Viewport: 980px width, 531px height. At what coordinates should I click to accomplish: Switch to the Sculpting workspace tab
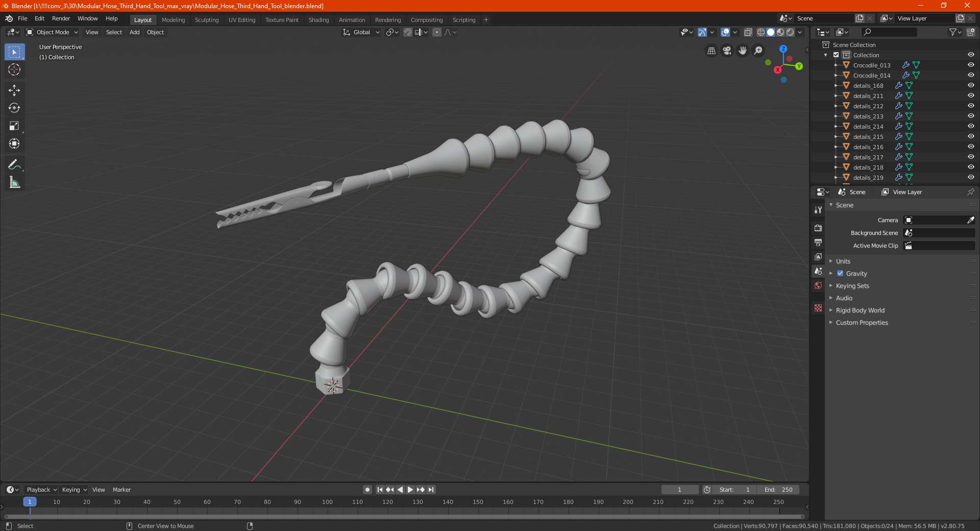(207, 20)
